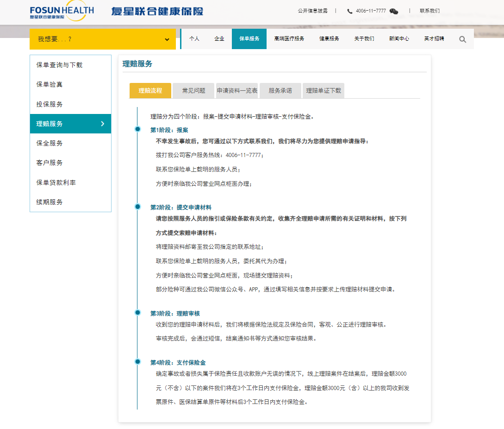Select the 保单服务 menu

(x=249, y=38)
